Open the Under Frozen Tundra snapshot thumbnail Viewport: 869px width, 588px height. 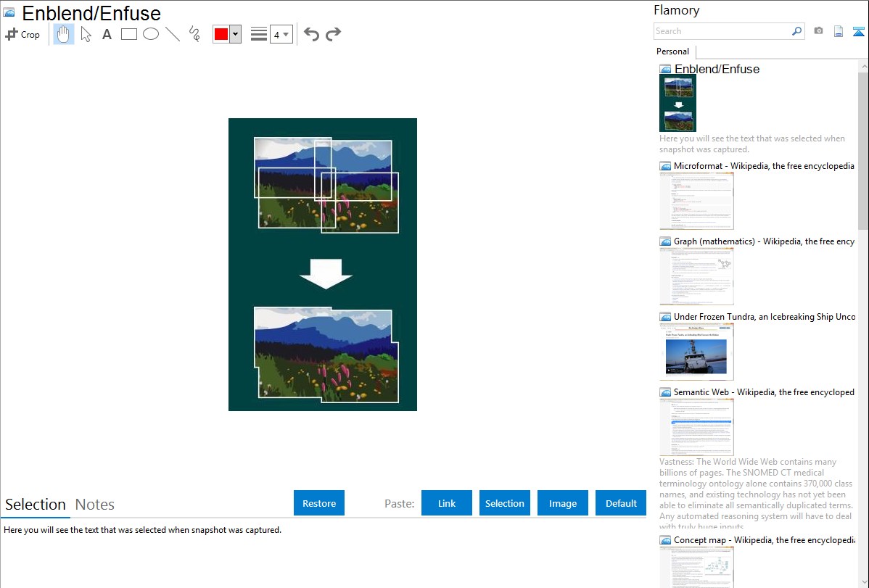696,352
